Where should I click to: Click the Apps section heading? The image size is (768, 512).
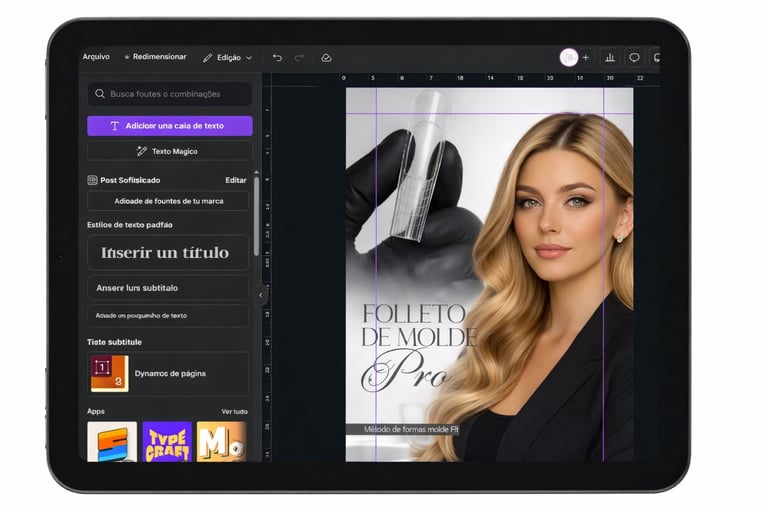[96, 411]
